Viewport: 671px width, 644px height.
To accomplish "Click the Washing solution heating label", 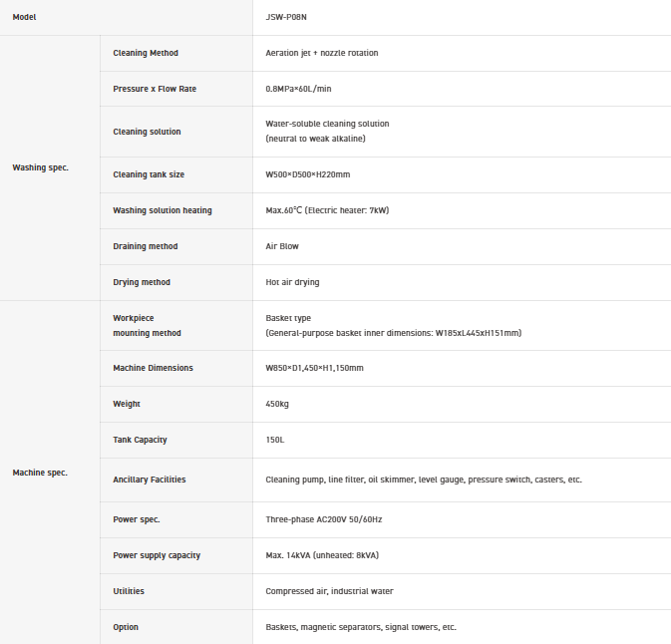I will (163, 210).
